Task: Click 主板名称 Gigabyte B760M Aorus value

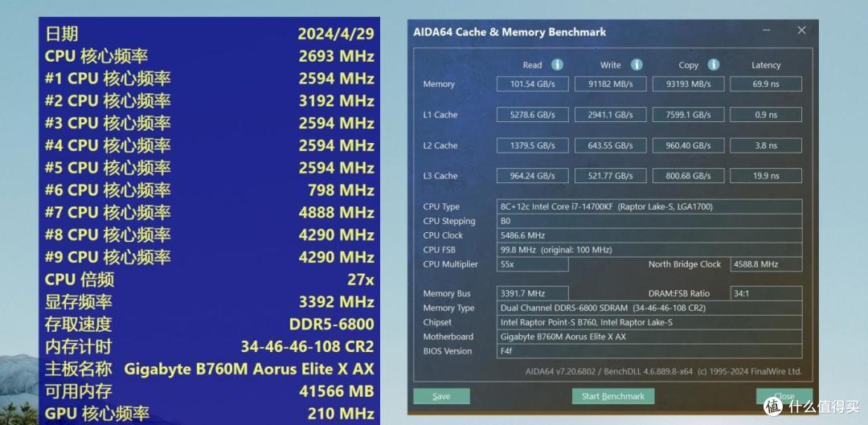Action: coord(249,369)
